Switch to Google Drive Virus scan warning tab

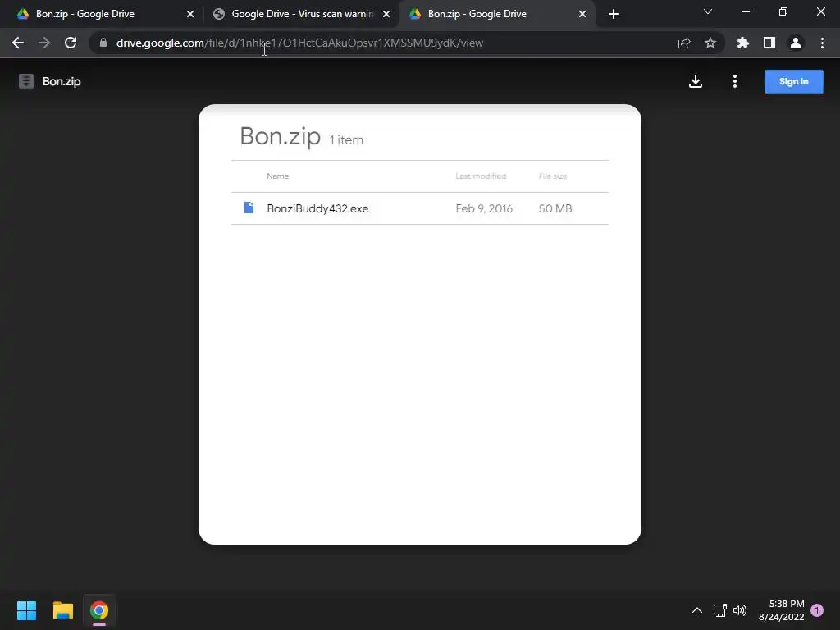coord(300,14)
